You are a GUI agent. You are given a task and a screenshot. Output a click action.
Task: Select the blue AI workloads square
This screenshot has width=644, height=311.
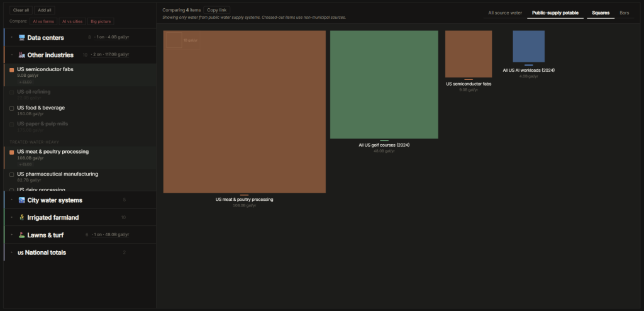point(528,47)
